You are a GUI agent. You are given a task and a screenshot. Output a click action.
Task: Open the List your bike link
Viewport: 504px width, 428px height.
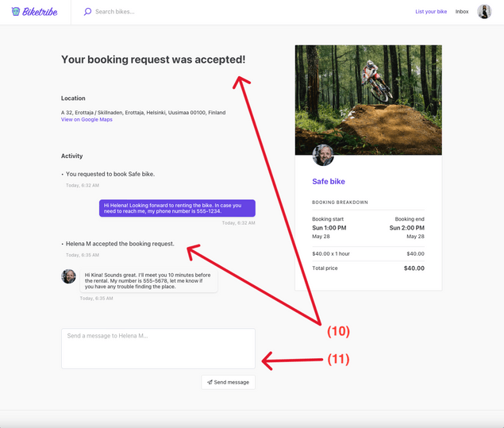(431, 12)
